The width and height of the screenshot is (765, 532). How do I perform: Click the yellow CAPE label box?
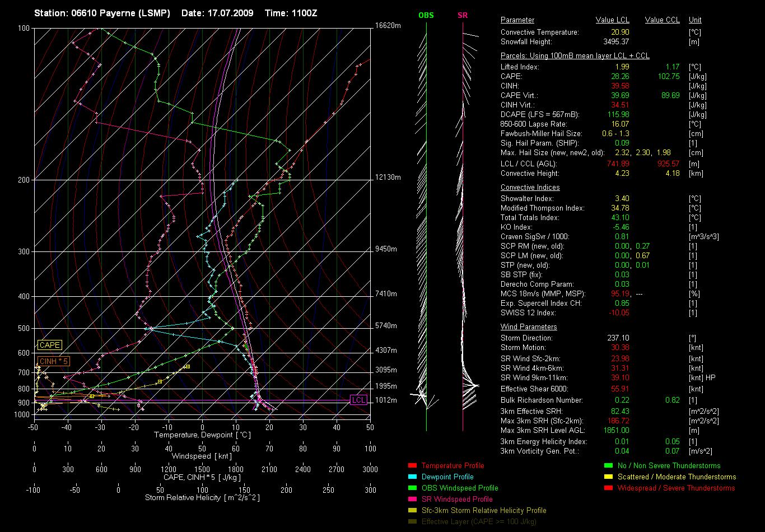click(49, 345)
